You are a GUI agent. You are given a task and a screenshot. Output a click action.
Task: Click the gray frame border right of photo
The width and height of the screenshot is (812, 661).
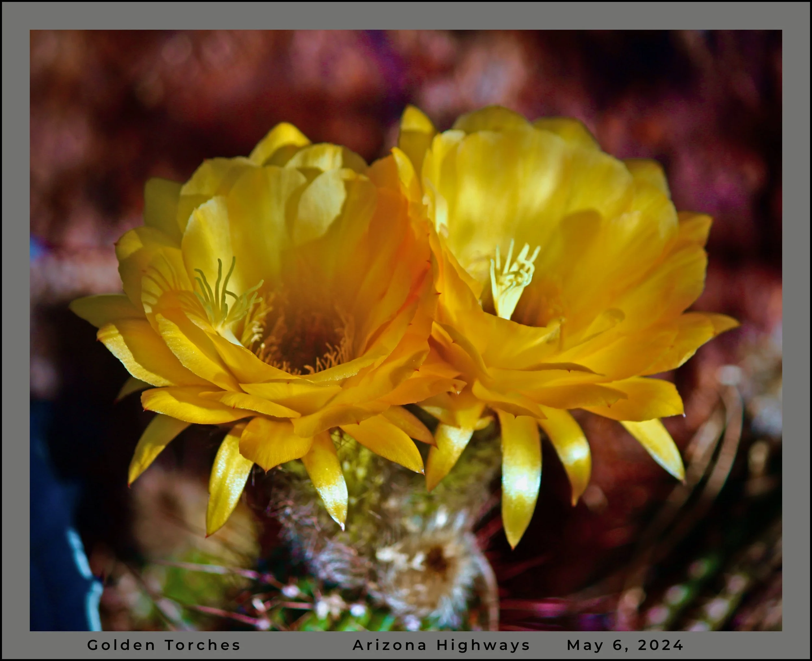[796, 330]
